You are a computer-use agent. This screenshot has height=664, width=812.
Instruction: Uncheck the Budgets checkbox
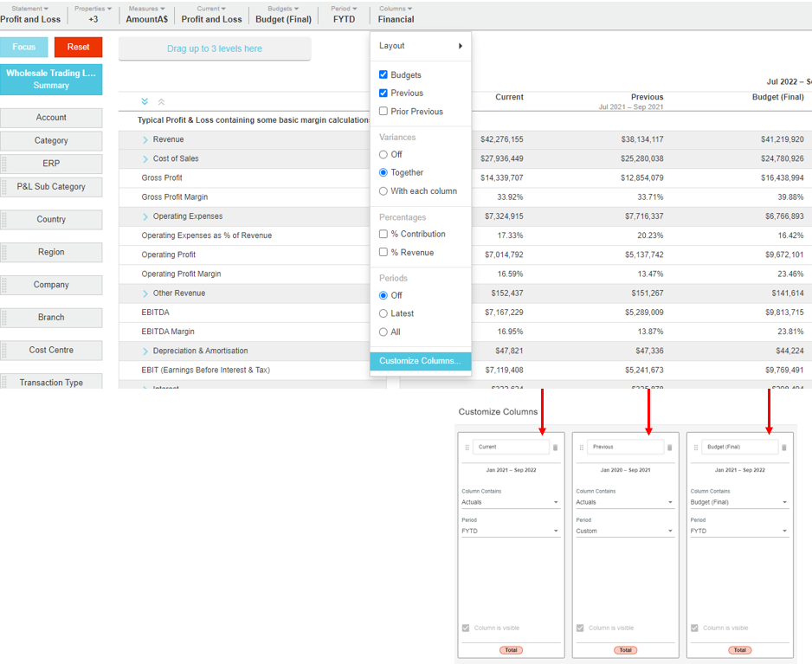383,75
